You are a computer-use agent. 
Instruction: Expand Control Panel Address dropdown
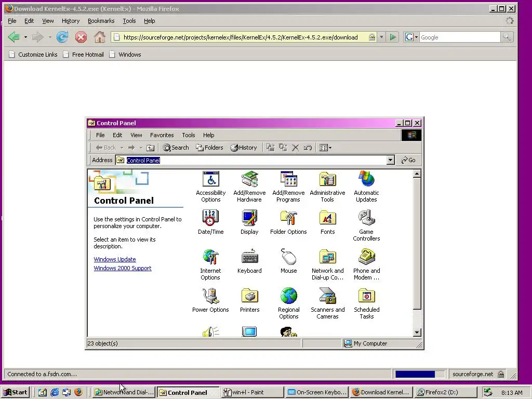391,160
